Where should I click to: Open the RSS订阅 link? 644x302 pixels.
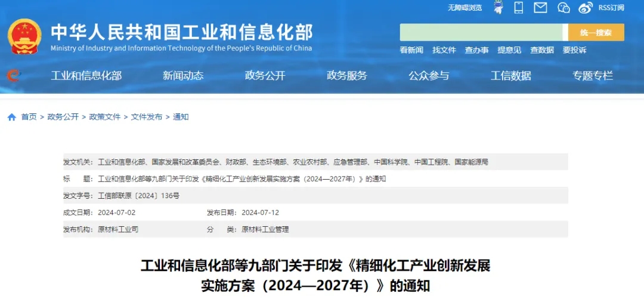click(611, 7)
